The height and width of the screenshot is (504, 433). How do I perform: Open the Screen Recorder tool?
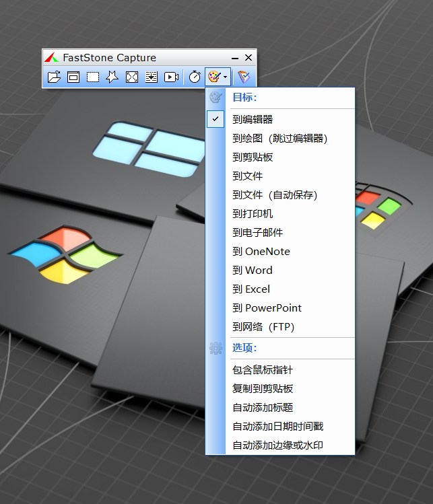[x=171, y=77]
